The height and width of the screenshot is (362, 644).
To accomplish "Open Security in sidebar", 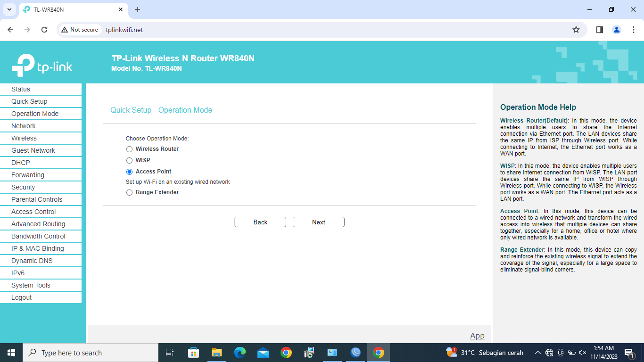I will pos(41,187).
